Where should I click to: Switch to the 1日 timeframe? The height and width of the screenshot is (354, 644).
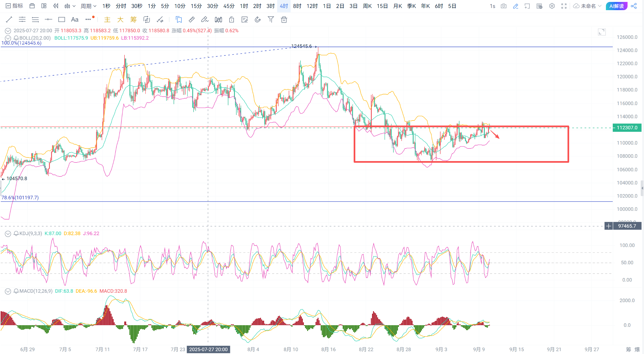click(327, 6)
